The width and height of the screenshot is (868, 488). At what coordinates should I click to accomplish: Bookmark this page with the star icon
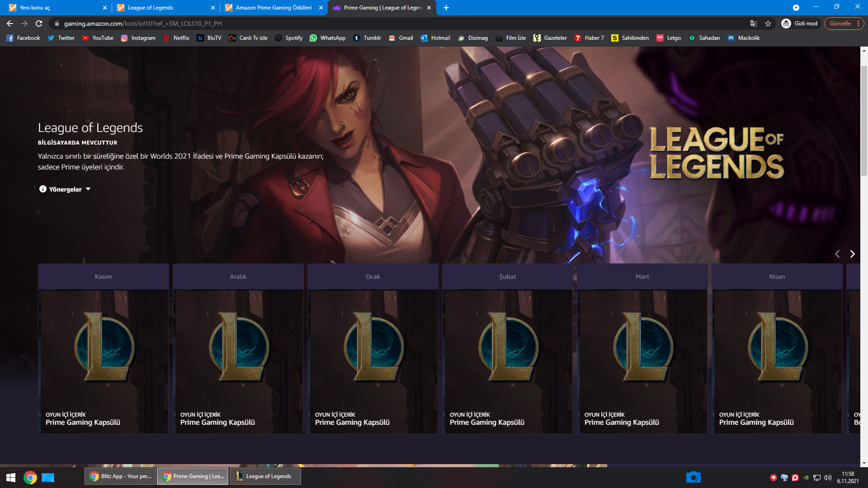pyautogui.click(x=768, y=23)
